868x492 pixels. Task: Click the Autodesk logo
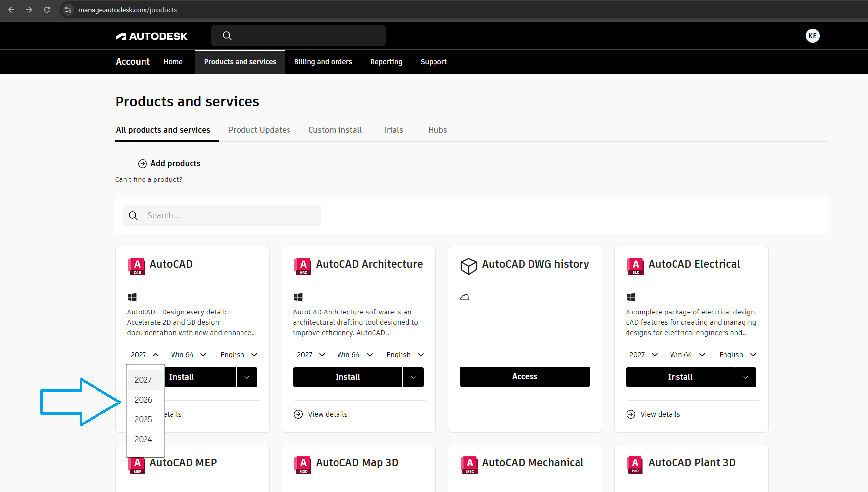coord(151,36)
